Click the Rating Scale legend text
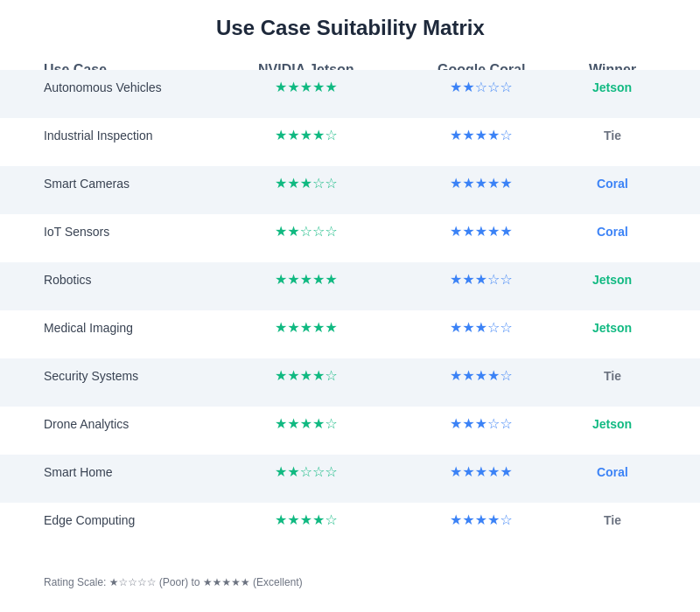 [173, 582]
